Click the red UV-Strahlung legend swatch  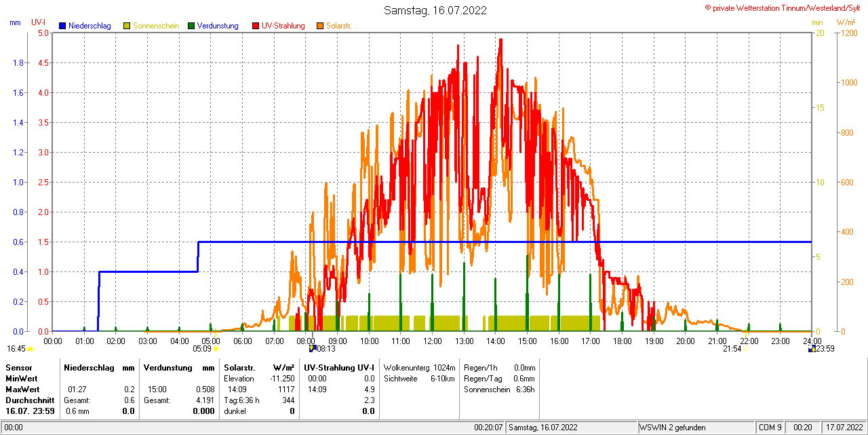tap(256, 26)
